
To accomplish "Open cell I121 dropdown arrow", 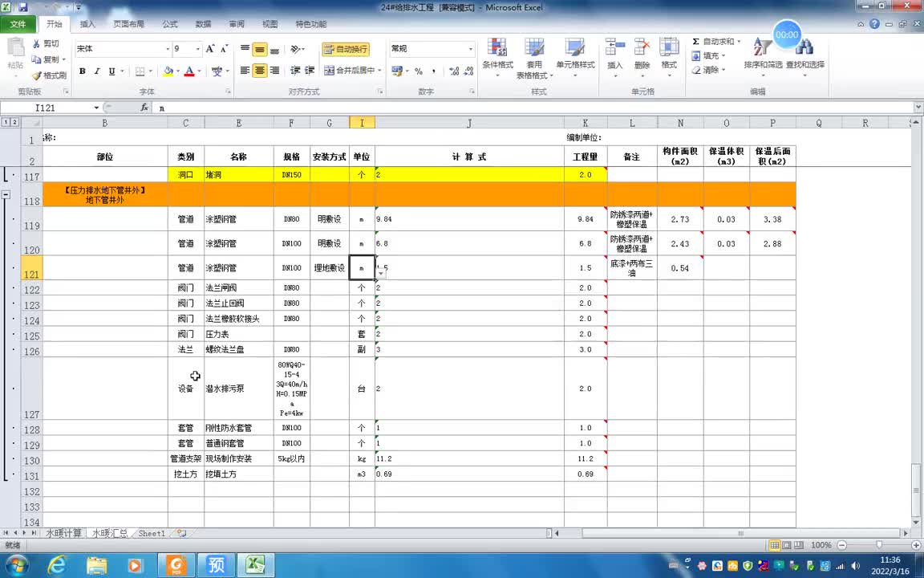I will 381,273.
